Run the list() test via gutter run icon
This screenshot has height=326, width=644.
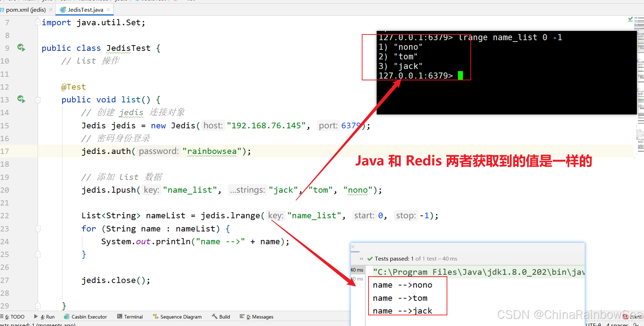point(21,100)
